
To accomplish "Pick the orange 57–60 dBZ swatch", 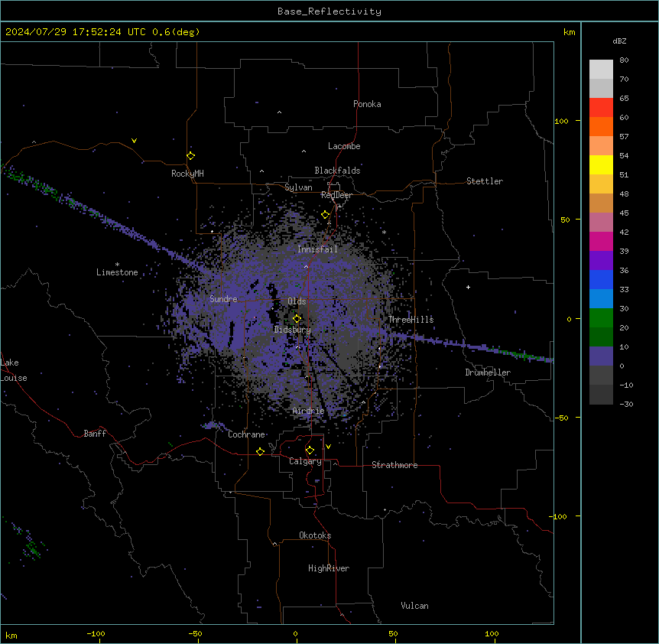I will (x=601, y=126).
